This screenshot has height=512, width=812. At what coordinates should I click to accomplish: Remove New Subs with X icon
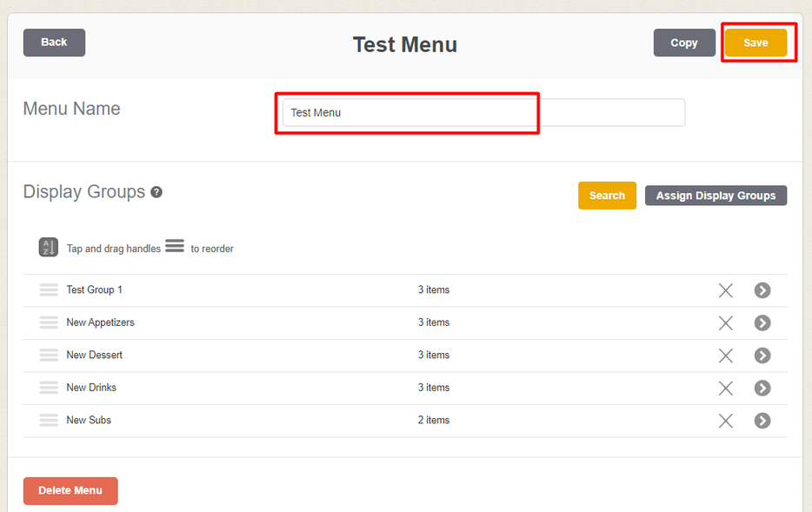[726, 421]
